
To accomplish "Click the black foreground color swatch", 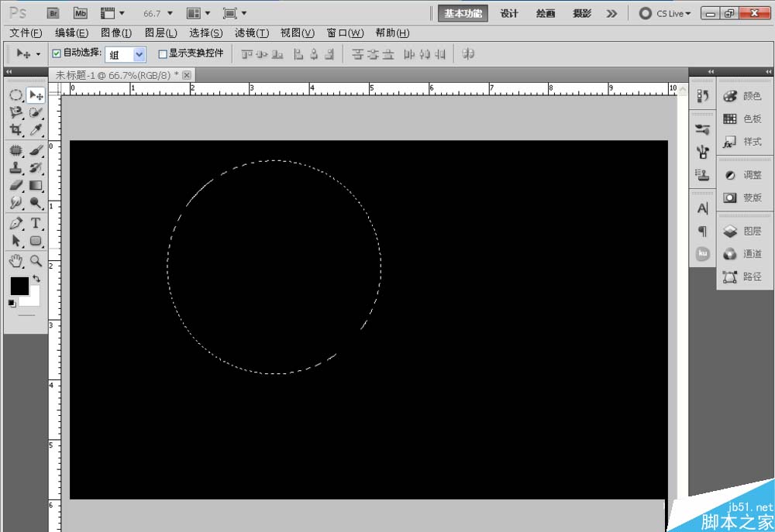I will coord(20,286).
